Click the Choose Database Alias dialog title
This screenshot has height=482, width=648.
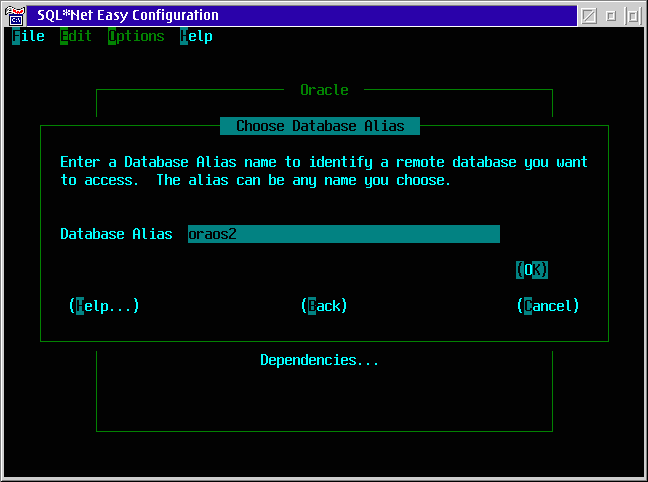click(320, 126)
